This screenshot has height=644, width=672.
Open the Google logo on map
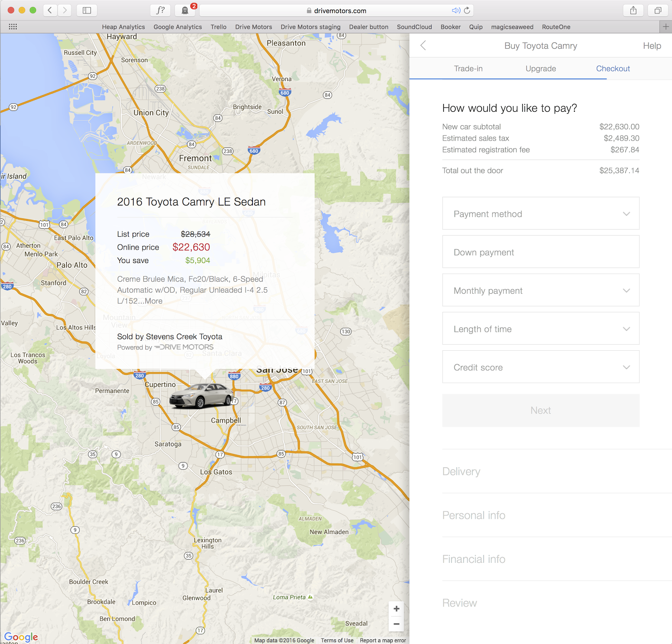point(21,637)
